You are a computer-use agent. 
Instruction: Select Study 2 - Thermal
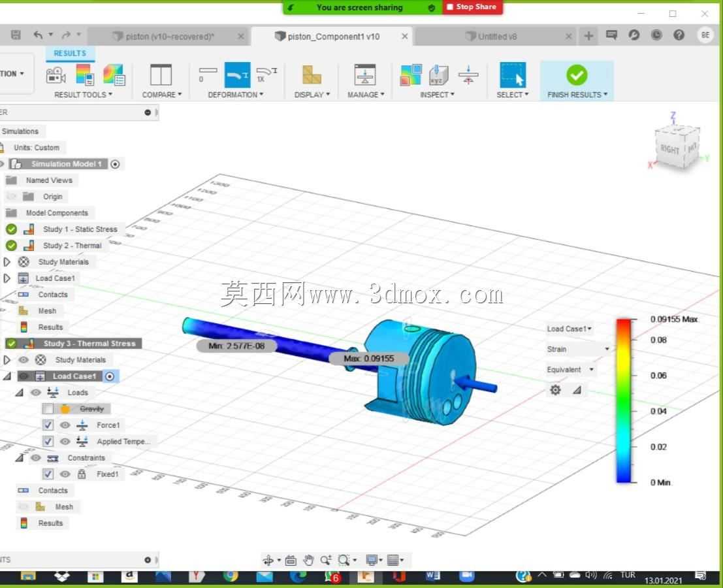pyautogui.click(x=72, y=246)
